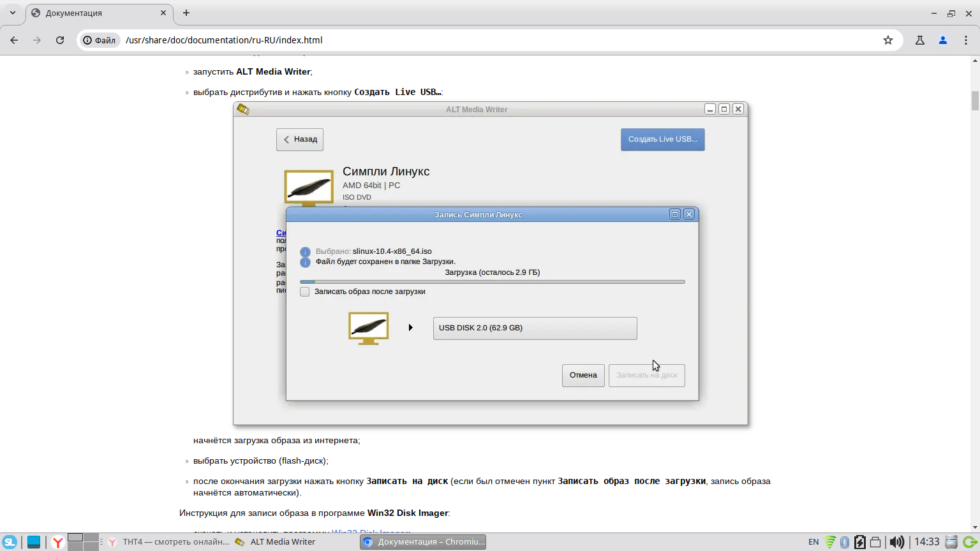Click the EN keyboard layout indicator

[813, 542]
